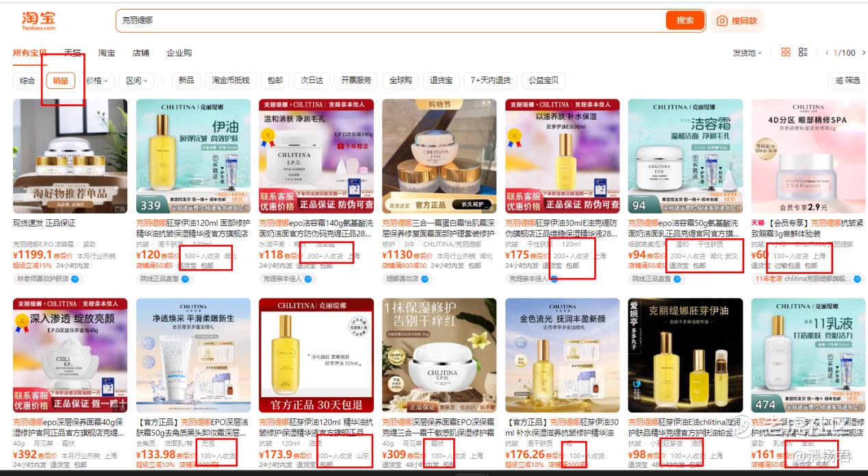
Task: Open the 筛选 filter icon
Action: point(840,80)
